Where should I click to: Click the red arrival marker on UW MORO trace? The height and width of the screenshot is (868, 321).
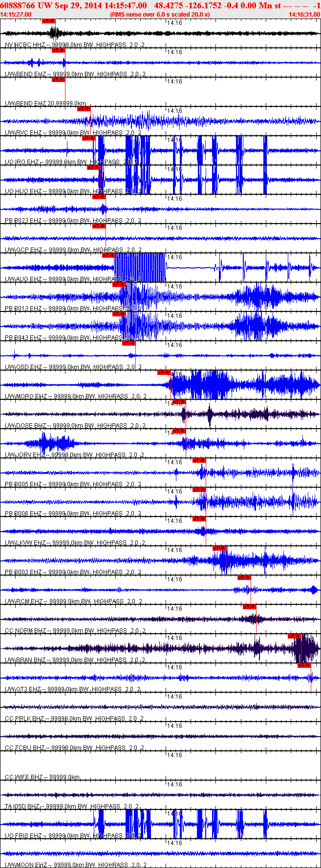tap(164, 372)
